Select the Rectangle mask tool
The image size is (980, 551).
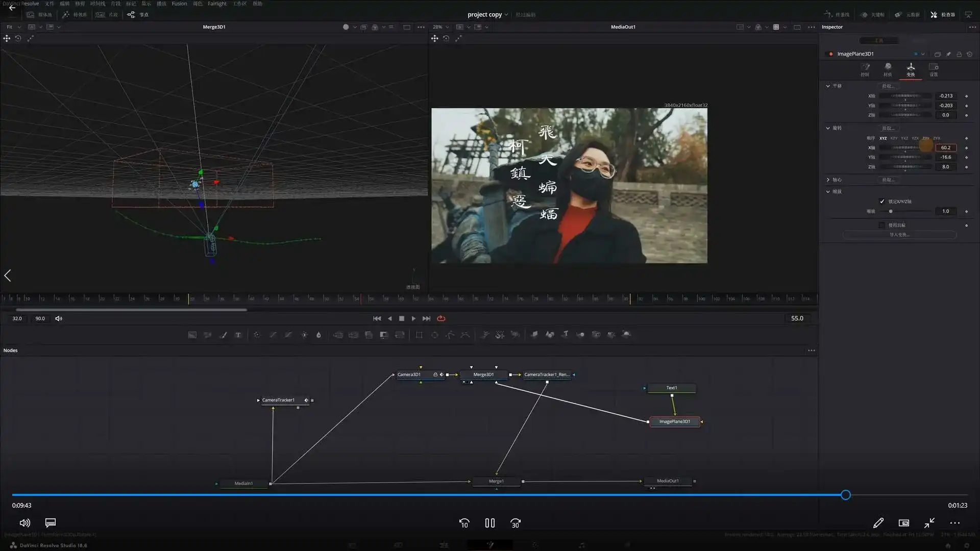[419, 335]
